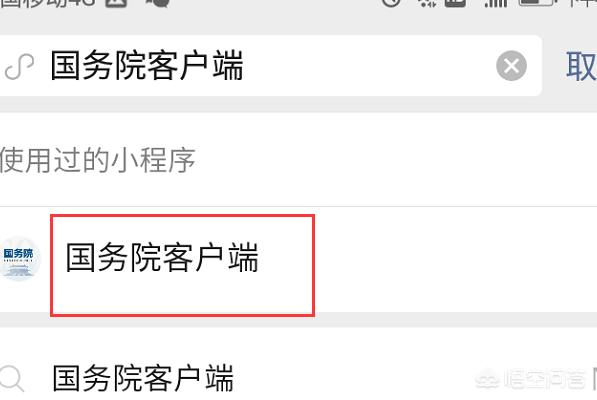The height and width of the screenshot is (400, 597).
Task: Tap the 使用过的小程序 section header
Action: tap(98, 160)
